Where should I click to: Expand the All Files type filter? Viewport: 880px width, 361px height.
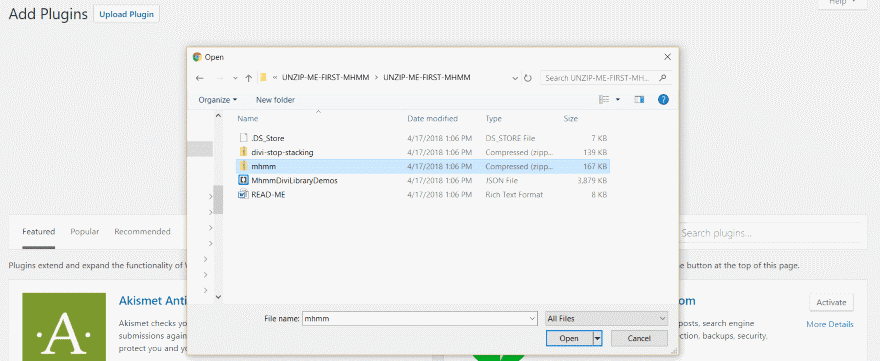click(607, 318)
